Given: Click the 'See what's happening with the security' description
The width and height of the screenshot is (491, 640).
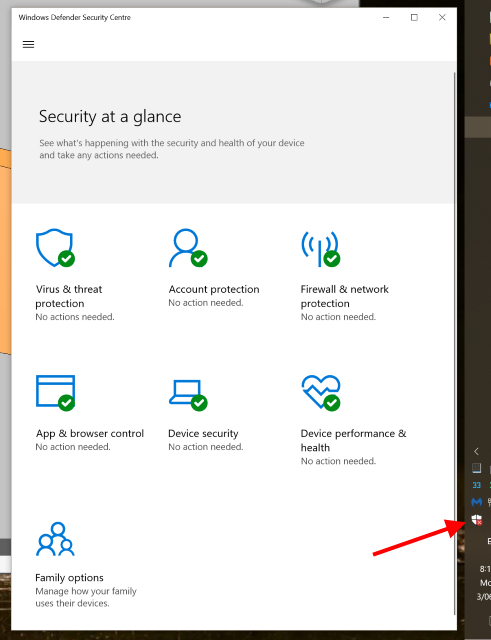Looking at the screenshot, I should (172, 149).
